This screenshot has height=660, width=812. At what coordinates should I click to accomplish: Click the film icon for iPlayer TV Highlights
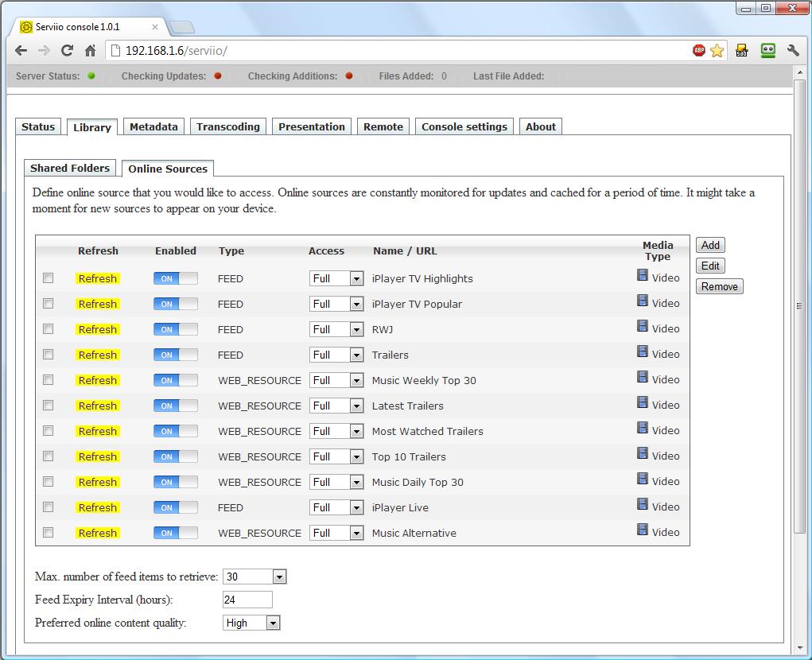tap(643, 275)
